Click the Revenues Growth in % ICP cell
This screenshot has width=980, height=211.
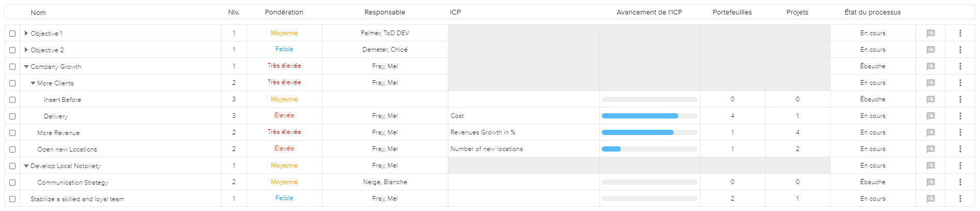[483, 132]
